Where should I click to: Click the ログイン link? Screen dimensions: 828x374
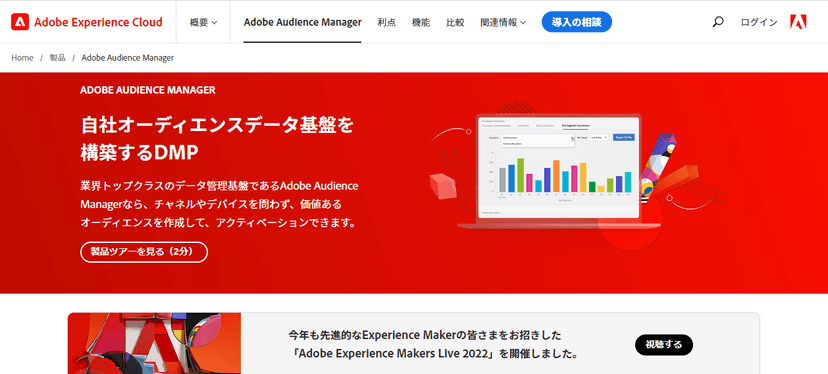tap(759, 22)
